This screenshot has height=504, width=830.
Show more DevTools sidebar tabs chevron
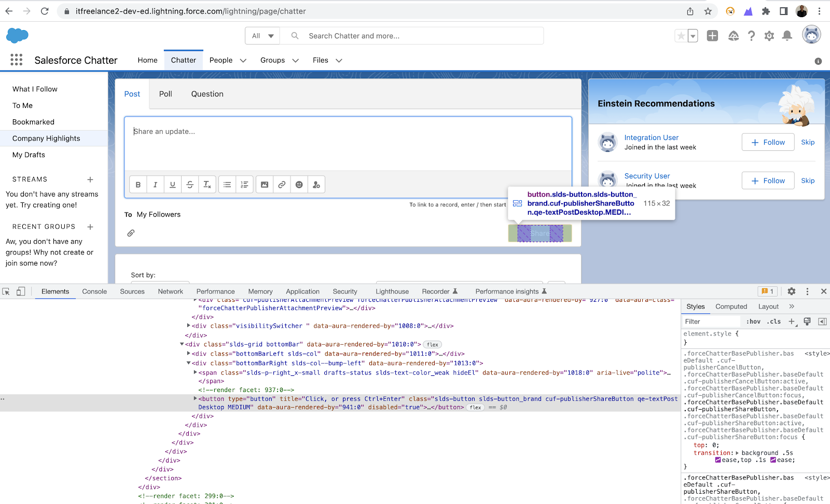click(x=792, y=306)
